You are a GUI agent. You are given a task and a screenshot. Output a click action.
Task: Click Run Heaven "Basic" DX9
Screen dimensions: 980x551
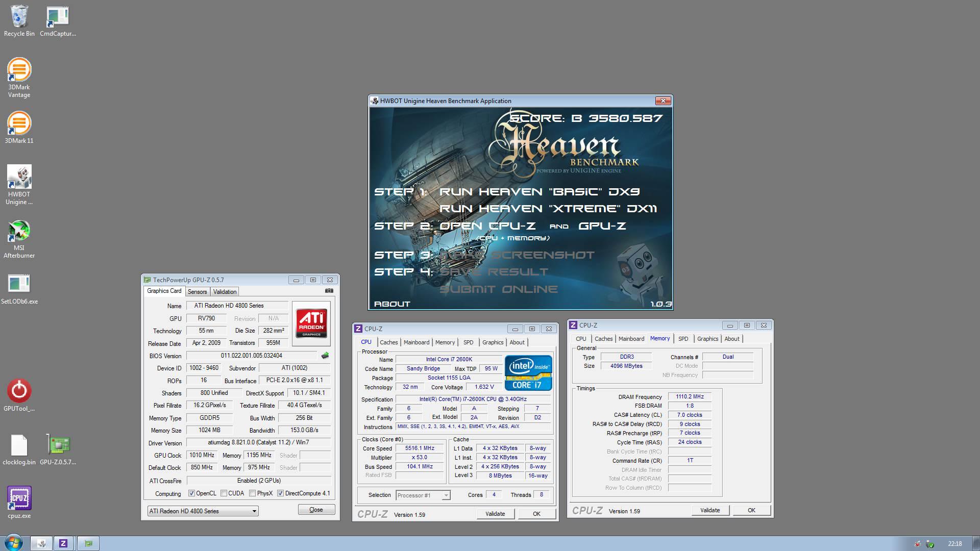pyautogui.click(x=540, y=192)
